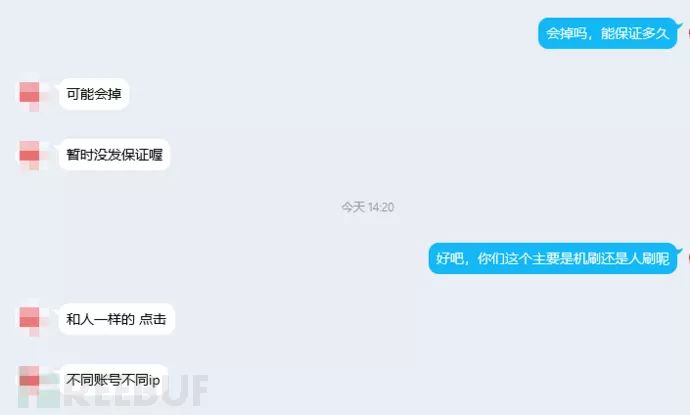Click red status icon beside "会掉吗" message
The height and width of the screenshot is (415, 690).
click(x=688, y=33)
